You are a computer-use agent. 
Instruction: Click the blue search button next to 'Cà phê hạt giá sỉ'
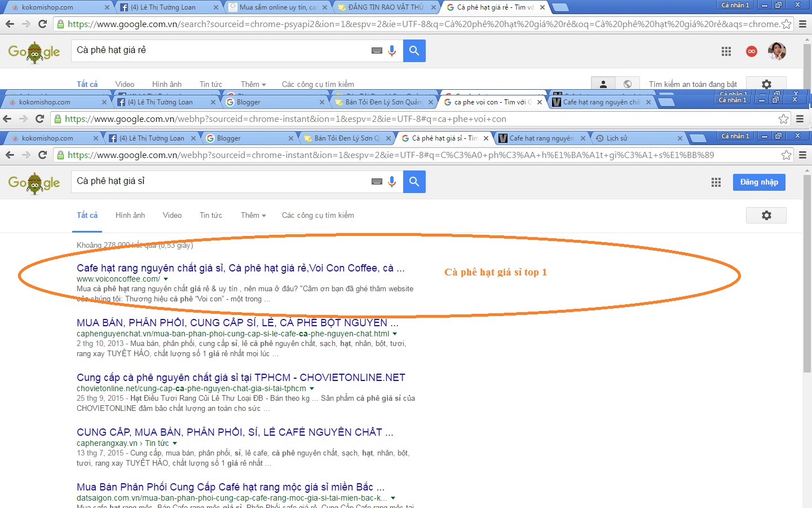coord(414,182)
